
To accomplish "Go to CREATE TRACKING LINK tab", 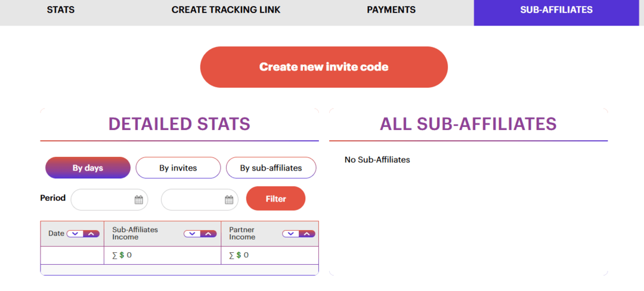I will 225,10.
